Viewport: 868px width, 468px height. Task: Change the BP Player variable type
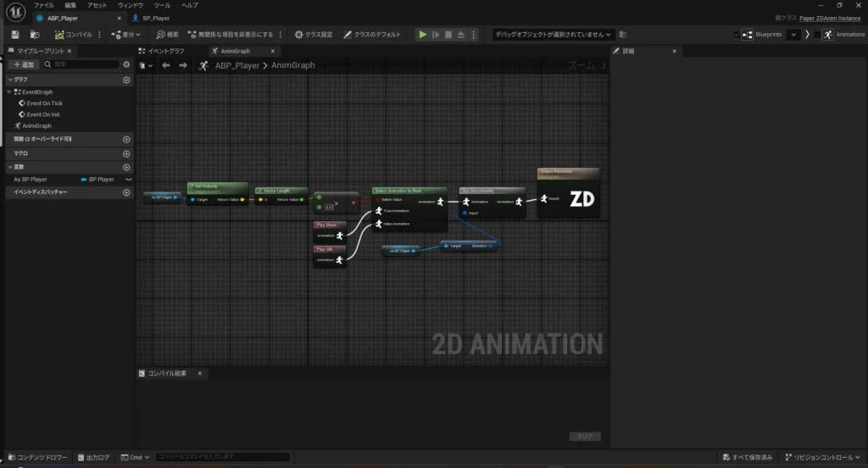coord(97,180)
